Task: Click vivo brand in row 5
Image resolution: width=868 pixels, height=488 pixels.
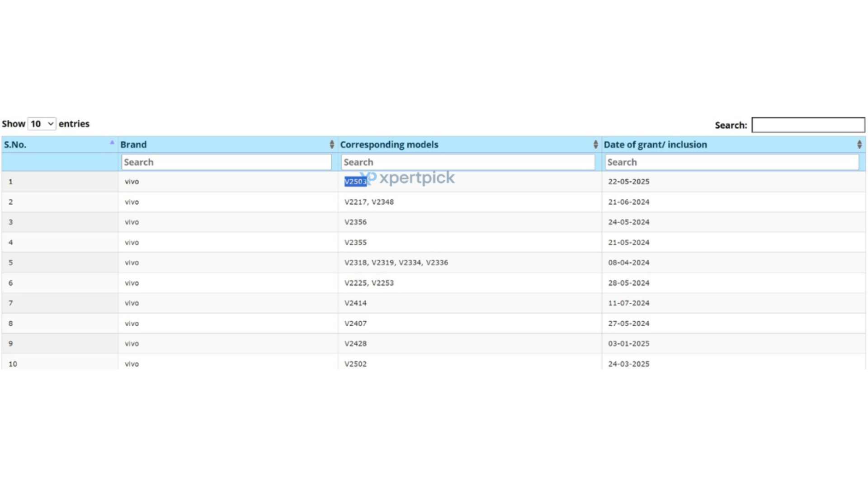Action: point(132,263)
